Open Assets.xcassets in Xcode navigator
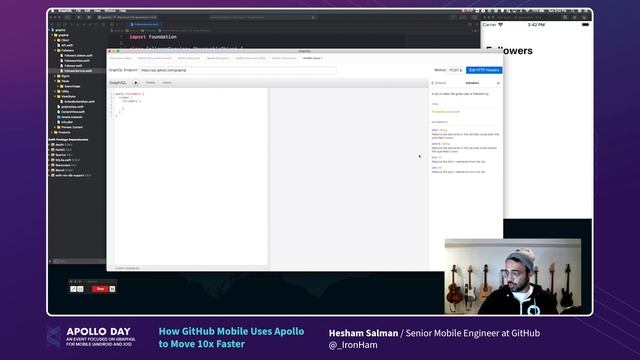This screenshot has height=360, width=640. point(71,117)
